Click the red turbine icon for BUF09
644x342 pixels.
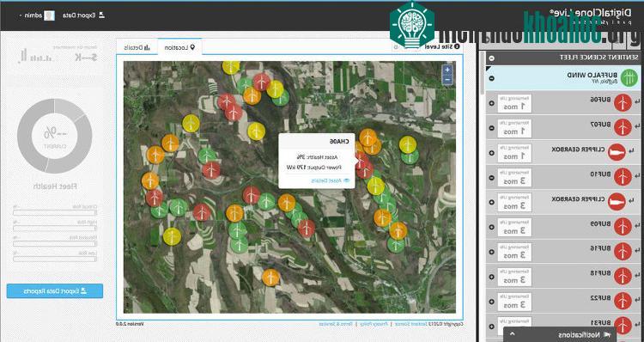tap(623, 227)
